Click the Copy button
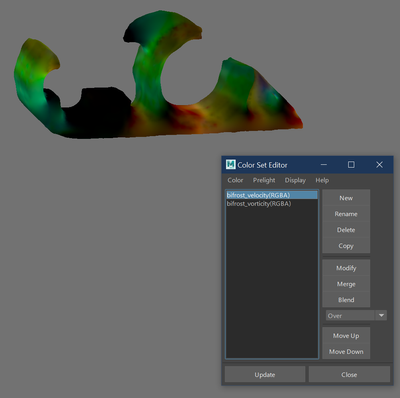Viewport: 400px width, 398px height. (346, 246)
